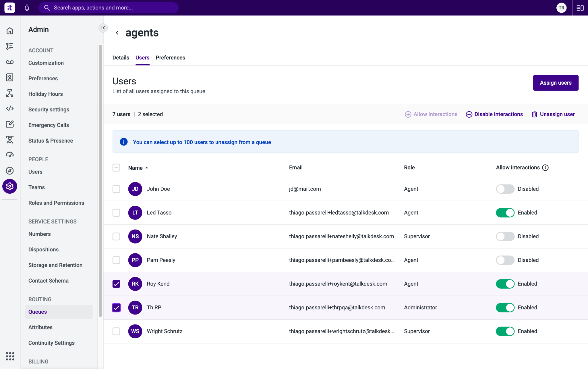
Task: Switch to the Details tab
Action: pos(121,58)
